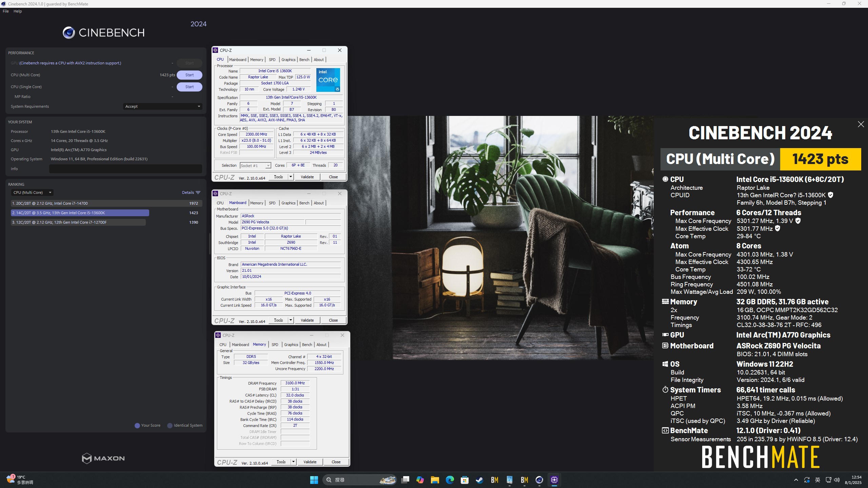Screen dimensions: 868x488
Task: Click the Z690 PG Velocita model field
Action: pos(273,222)
